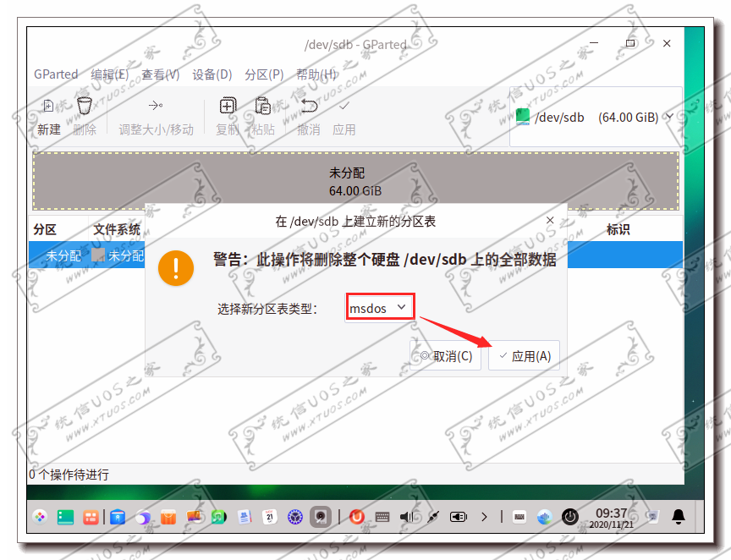Click the Apply checkmark toolbar icon
The height and width of the screenshot is (560, 731).
(x=344, y=107)
